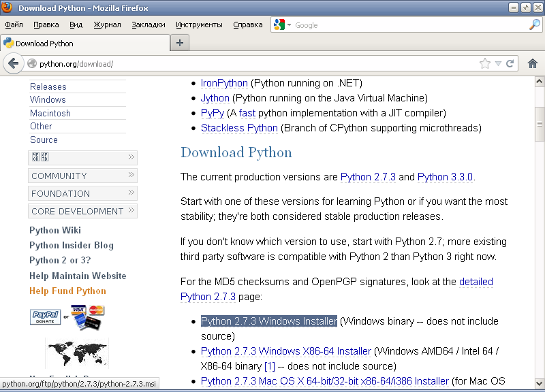
Task: Open the Python Wiki link
Action: 55,230
